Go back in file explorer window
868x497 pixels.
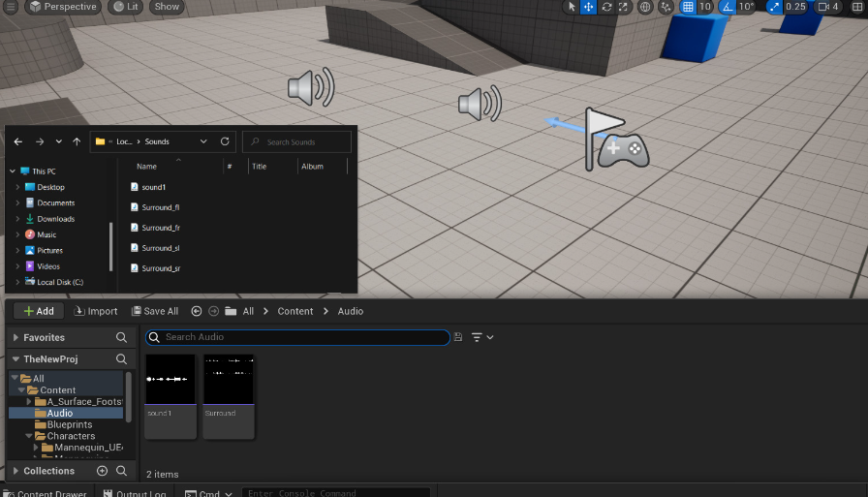tap(18, 141)
